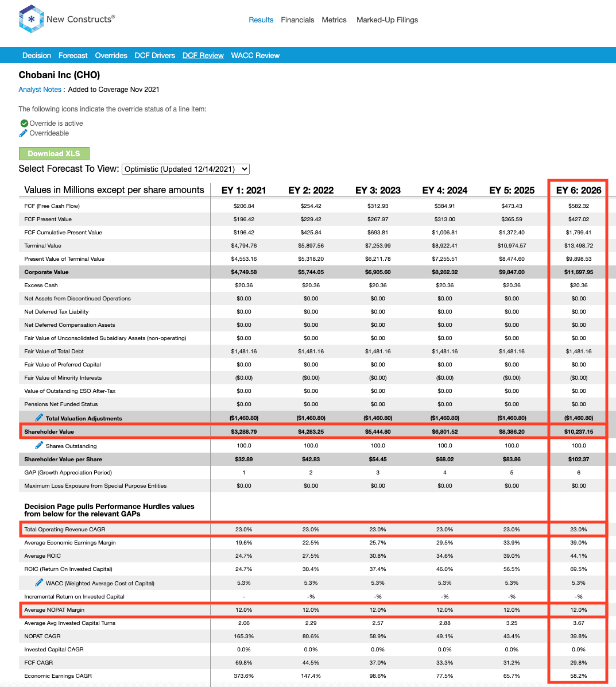Click pencil icon beside Shares Outstanding
The width and height of the screenshot is (616, 687).
tap(39, 445)
